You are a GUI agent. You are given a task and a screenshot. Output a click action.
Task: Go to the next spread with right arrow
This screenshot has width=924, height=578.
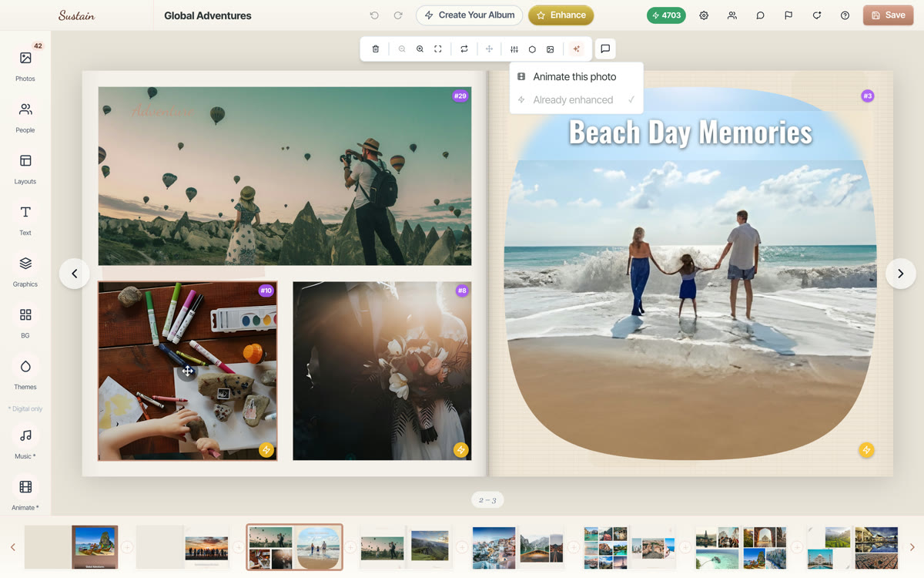pos(900,274)
